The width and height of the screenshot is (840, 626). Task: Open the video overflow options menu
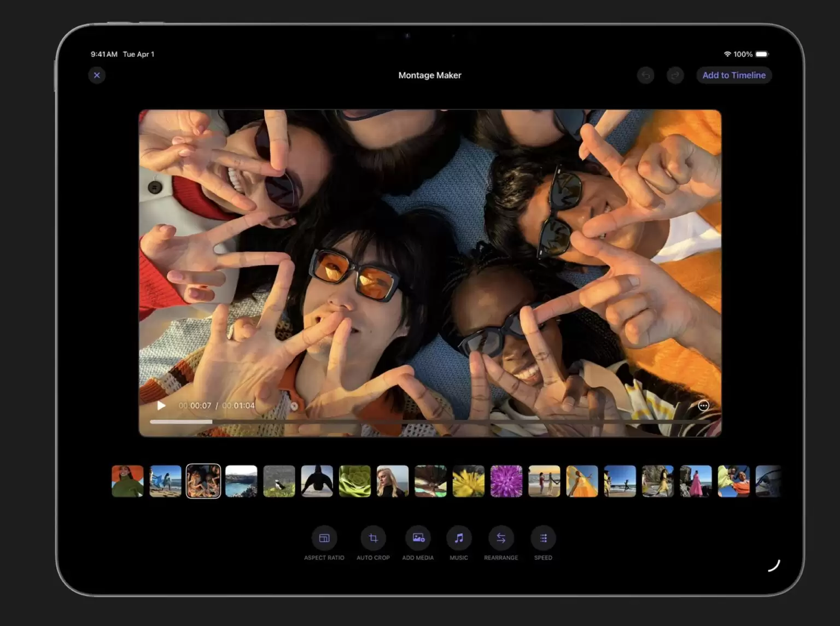coord(703,406)
